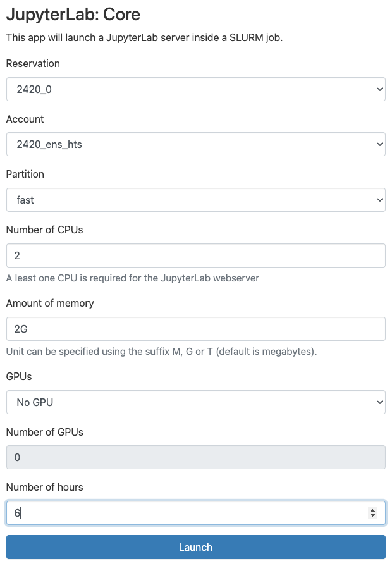Viewport: 392px width, 566px height.
Task: Open the Account selector showing 2420_ens_hts
Action: [190, 144]
